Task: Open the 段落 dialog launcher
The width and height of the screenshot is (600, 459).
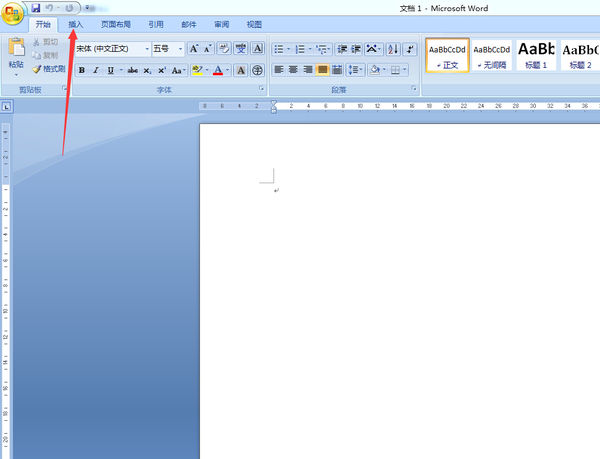Action: [414, 89]
